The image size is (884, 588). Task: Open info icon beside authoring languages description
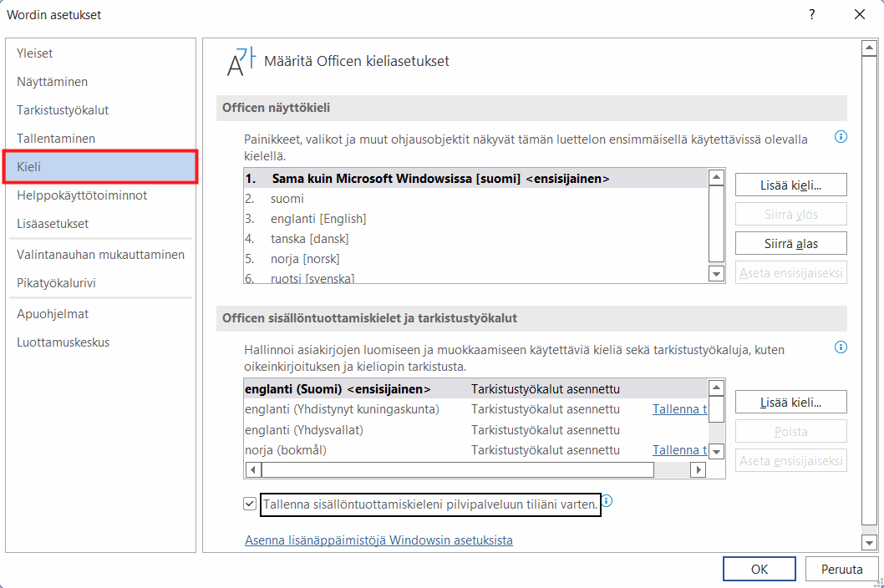click(841, 347)
